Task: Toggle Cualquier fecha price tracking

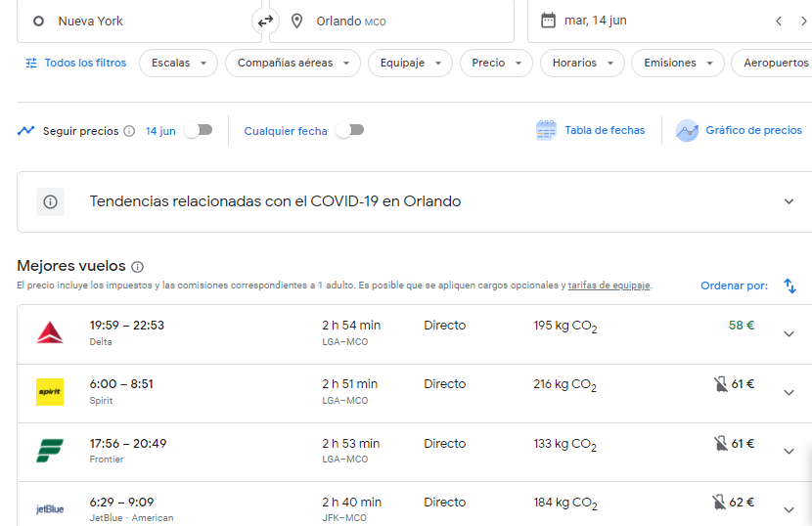Action: click(x=350, y=130)
